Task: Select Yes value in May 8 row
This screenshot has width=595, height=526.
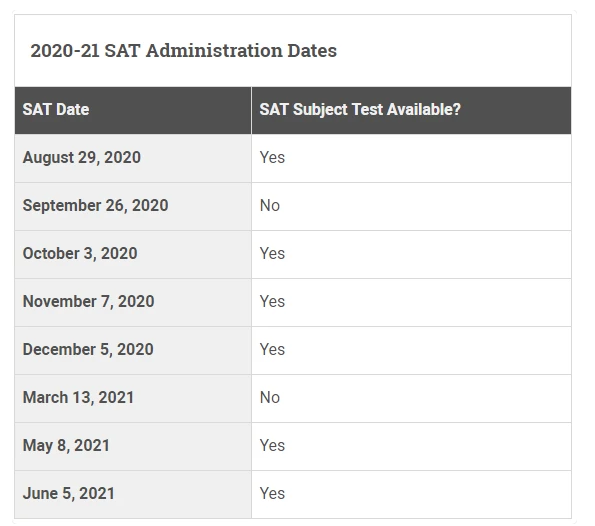Action: [x=272, y=446]
